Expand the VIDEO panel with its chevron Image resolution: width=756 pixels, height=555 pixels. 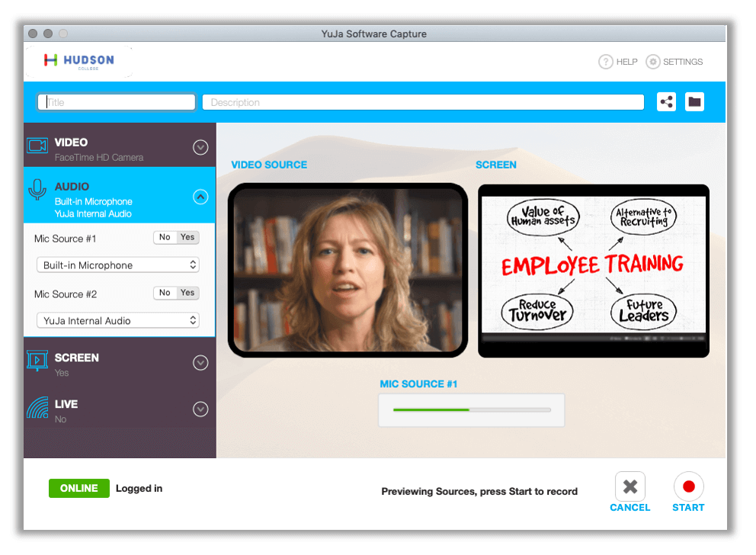200,147
